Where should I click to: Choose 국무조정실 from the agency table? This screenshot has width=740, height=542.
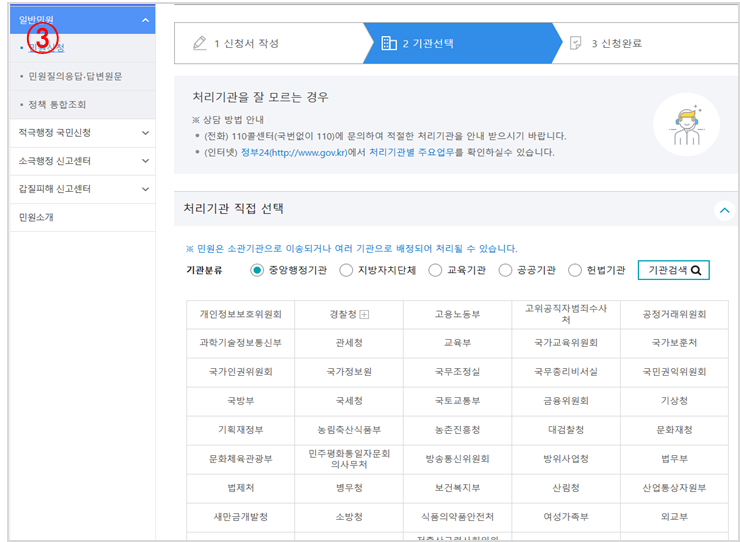[457, 373]
